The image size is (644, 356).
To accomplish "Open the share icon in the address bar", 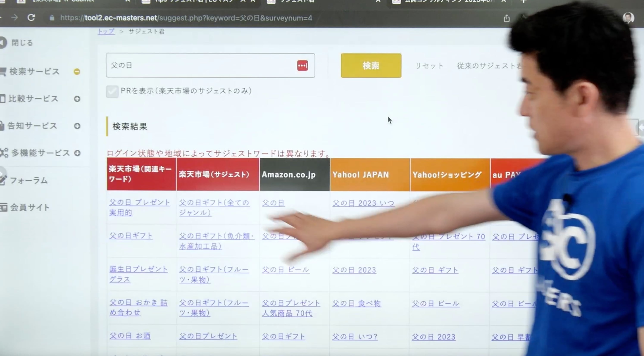I will pyautogui.click(x=506, y=18).
